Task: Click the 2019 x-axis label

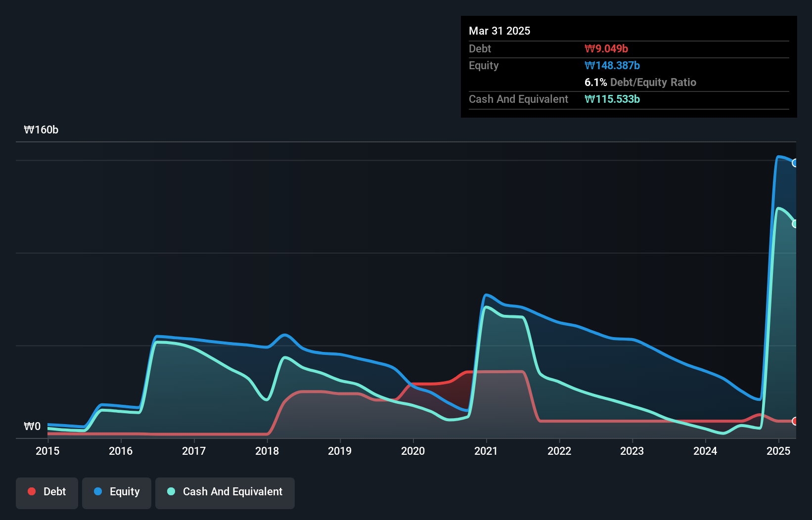Action: click(340, 451)
